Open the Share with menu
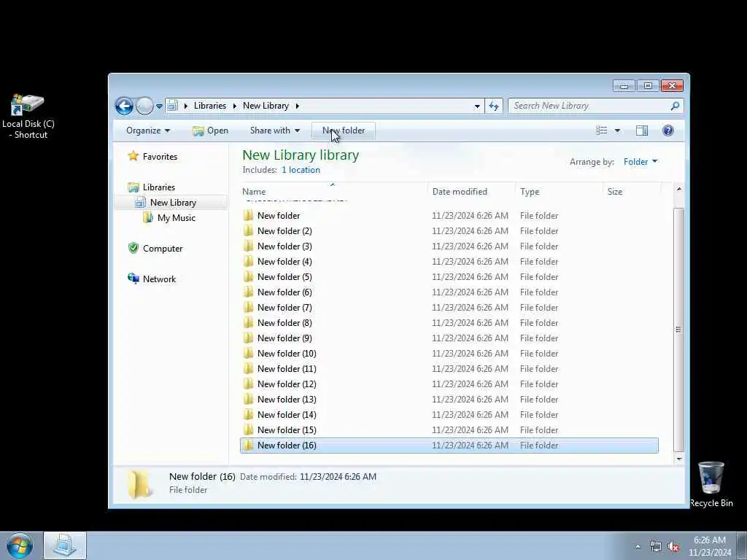This screenshot has width=747, height=560. pos(275,131)
